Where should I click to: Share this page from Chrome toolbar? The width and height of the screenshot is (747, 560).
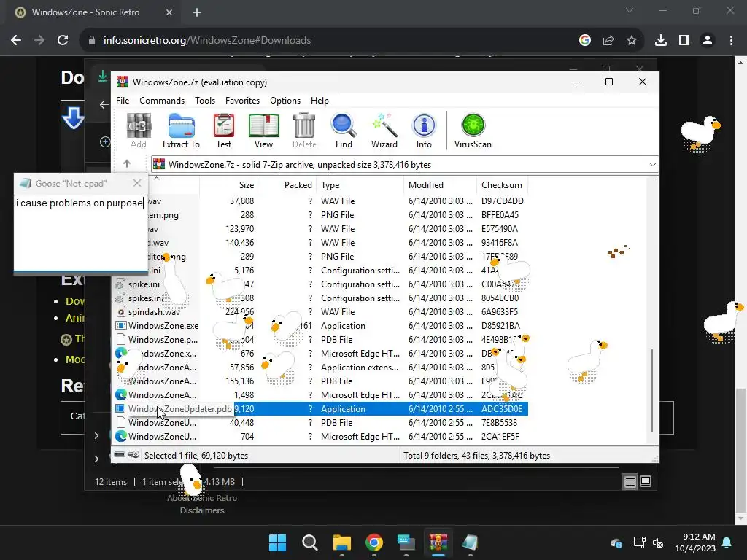[608, 41]
